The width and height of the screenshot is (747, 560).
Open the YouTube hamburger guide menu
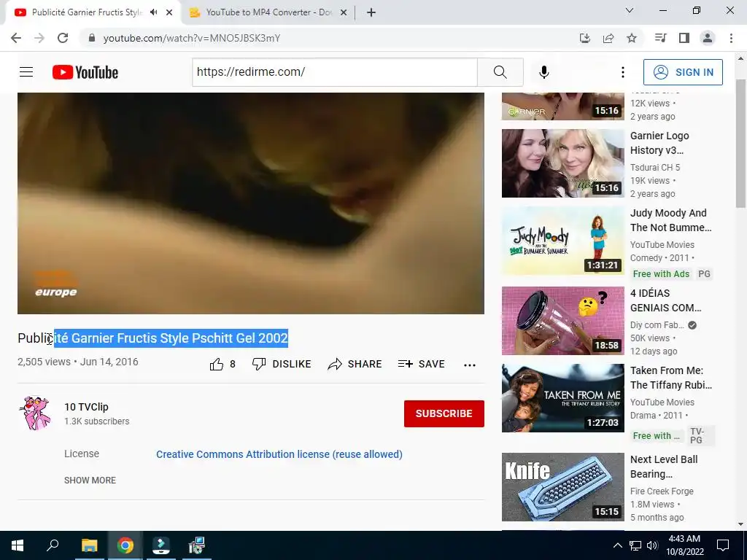tap(26, 72)
